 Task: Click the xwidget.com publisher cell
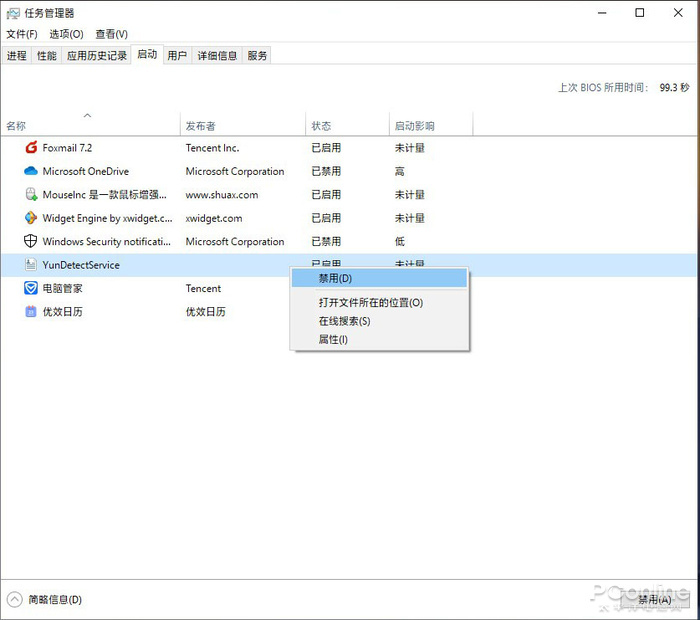[x=214, y=218]
